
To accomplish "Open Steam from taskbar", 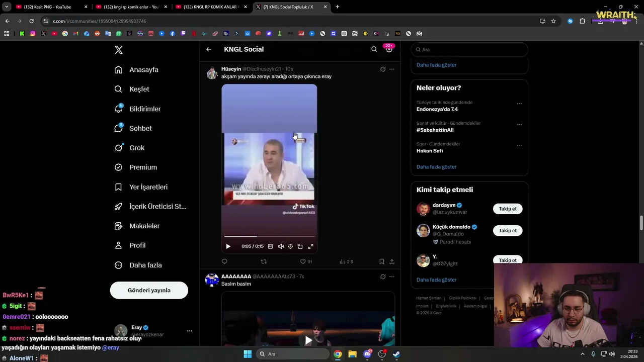I will pos(396,354).
